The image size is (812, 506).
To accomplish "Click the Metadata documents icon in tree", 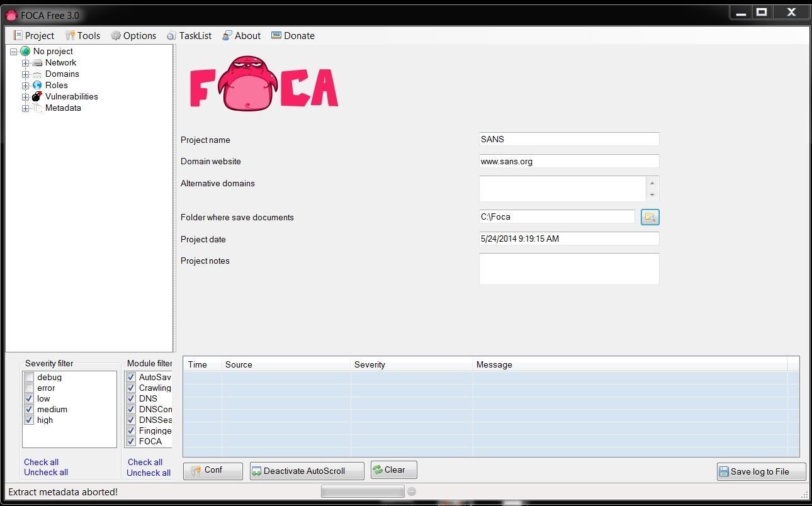I will point(37,108).
